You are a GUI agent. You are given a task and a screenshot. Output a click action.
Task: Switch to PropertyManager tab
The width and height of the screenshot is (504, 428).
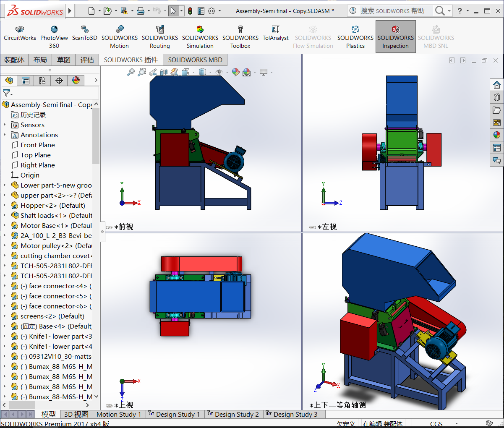pyautogui.click(x=26, y=80)
